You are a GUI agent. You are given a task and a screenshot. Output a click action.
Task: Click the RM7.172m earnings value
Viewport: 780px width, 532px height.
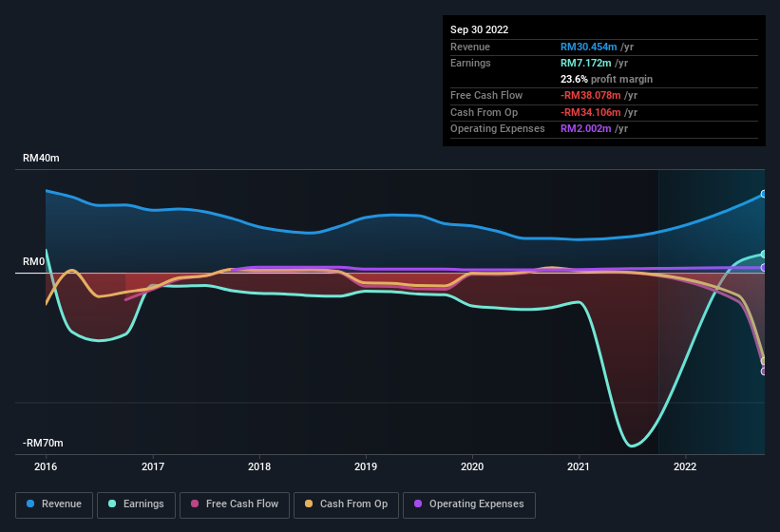[585, 63]
